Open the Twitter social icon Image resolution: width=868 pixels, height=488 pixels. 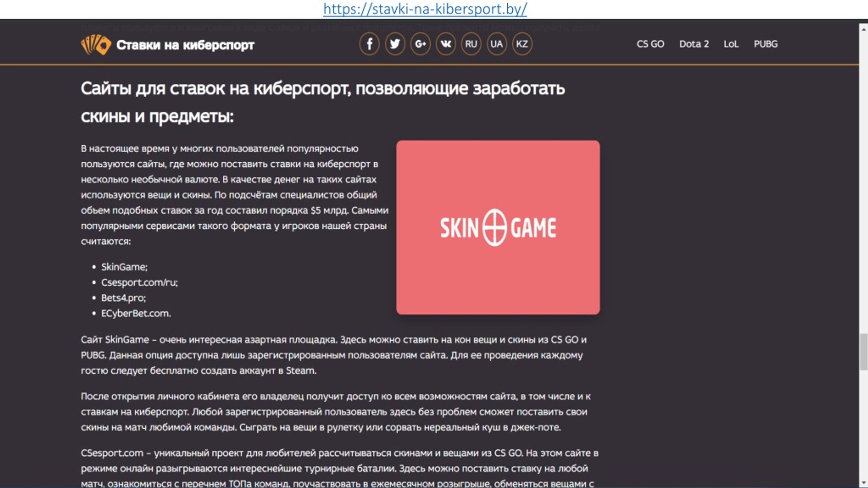click(x=395, y=44)
